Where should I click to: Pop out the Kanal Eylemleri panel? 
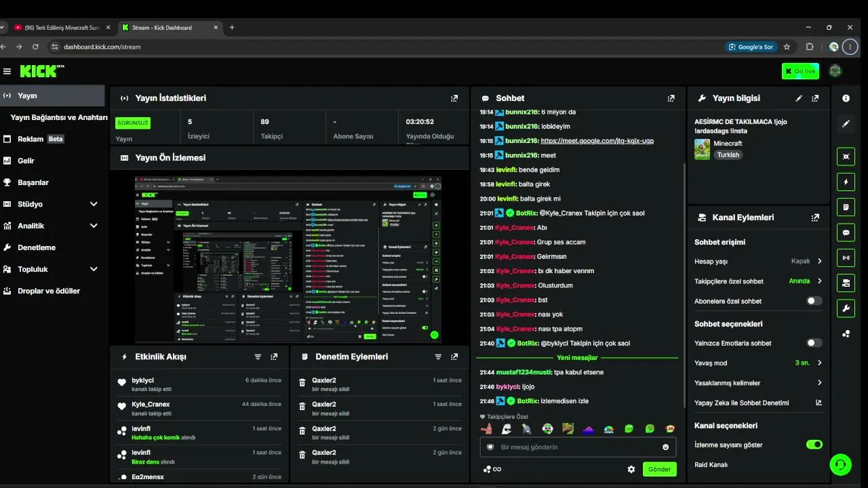(815, 218)
